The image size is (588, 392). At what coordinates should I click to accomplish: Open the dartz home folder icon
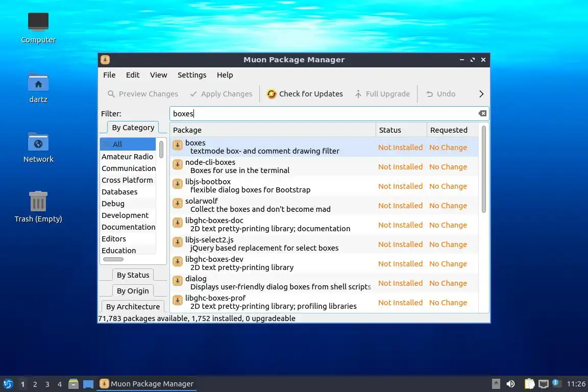pyautogui.click(x=38, y=82)
